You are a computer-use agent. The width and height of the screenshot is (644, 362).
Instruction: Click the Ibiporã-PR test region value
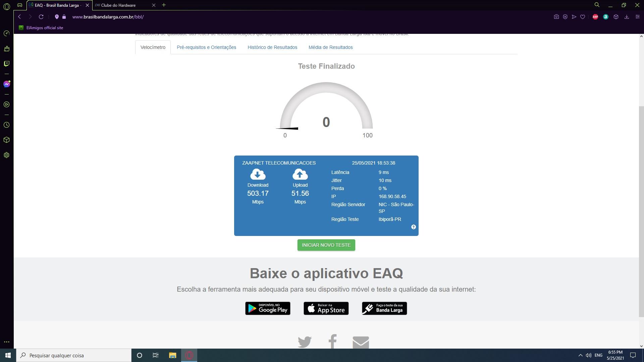coord(390,219)
